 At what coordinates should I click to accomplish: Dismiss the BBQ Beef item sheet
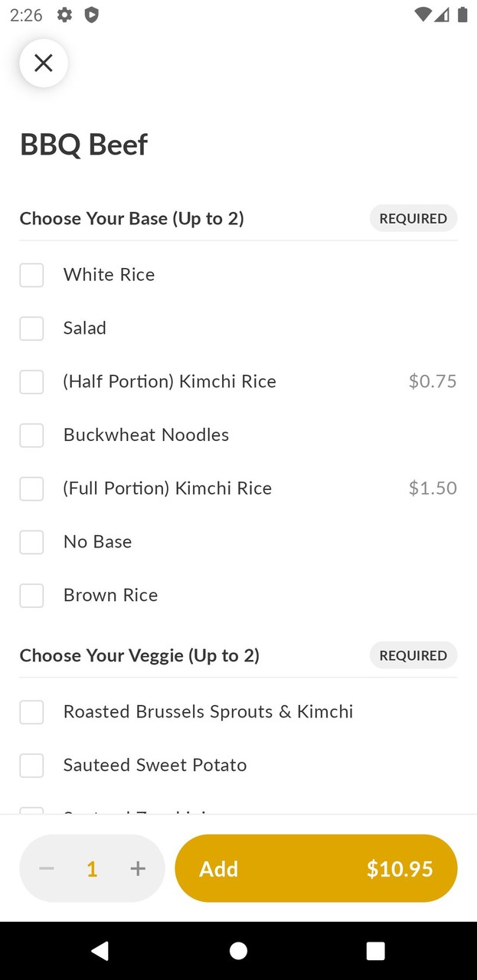[x=43, y=63]
